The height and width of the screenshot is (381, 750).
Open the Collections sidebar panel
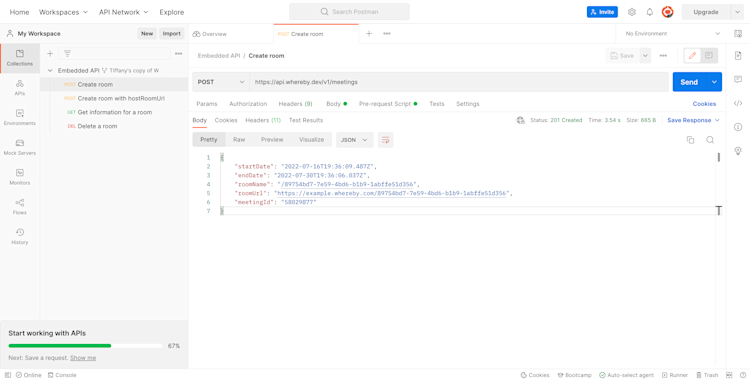20,58
